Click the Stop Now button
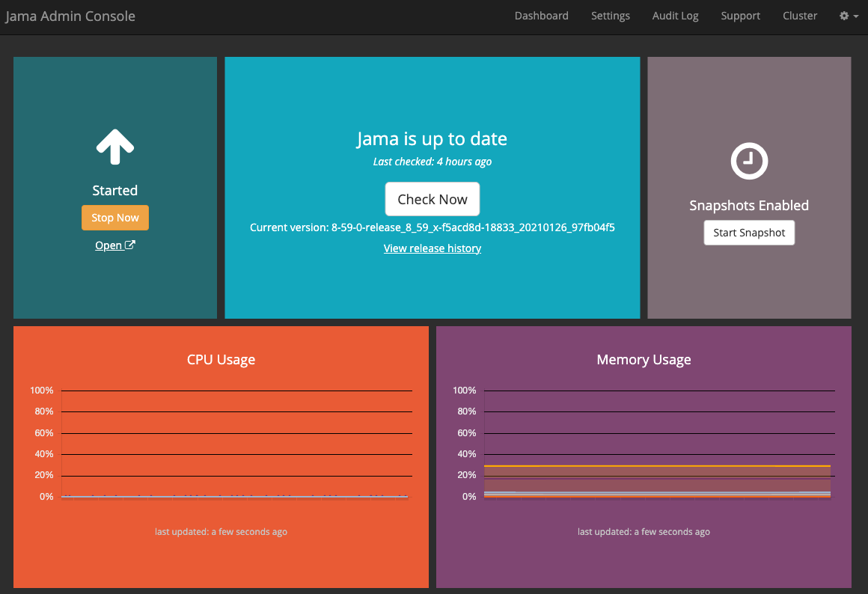The height and width of the screenshot is (594, 868). pyautogui.click(x=115, y=218)
